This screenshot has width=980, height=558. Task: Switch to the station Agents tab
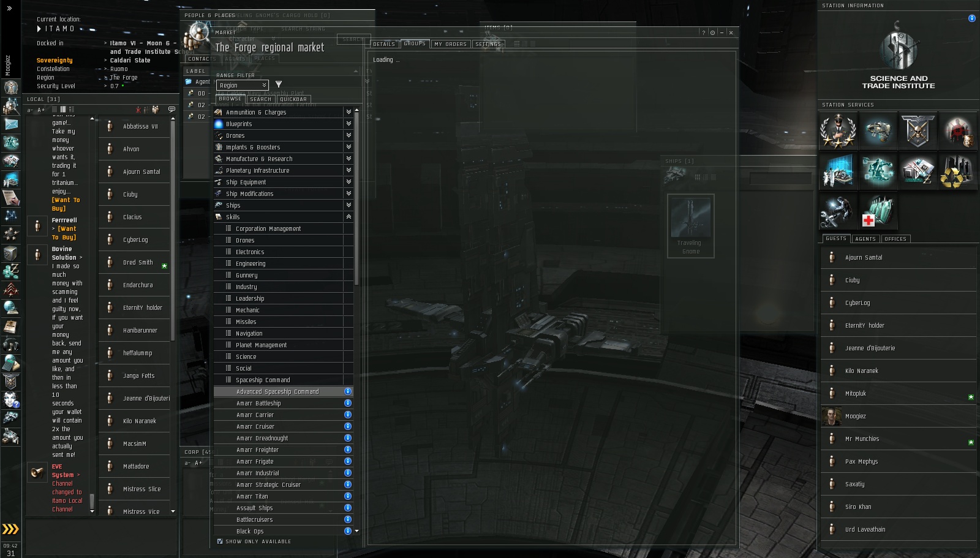click(865, 239)
